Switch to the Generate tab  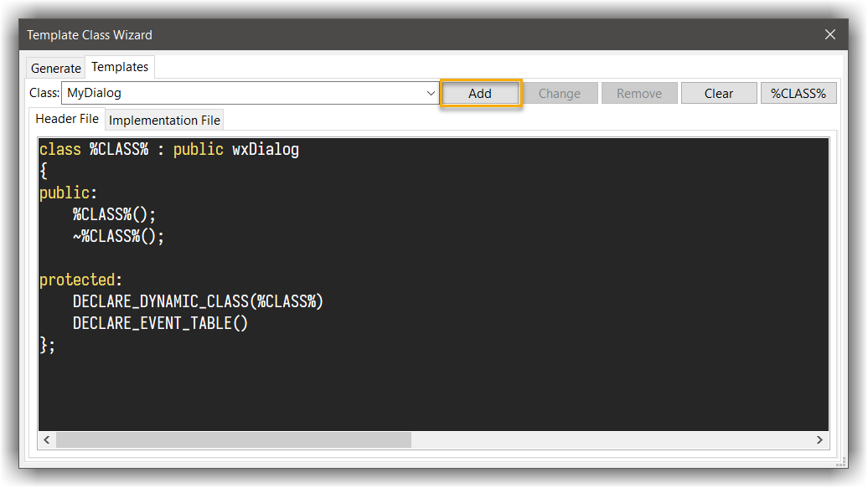56,69
